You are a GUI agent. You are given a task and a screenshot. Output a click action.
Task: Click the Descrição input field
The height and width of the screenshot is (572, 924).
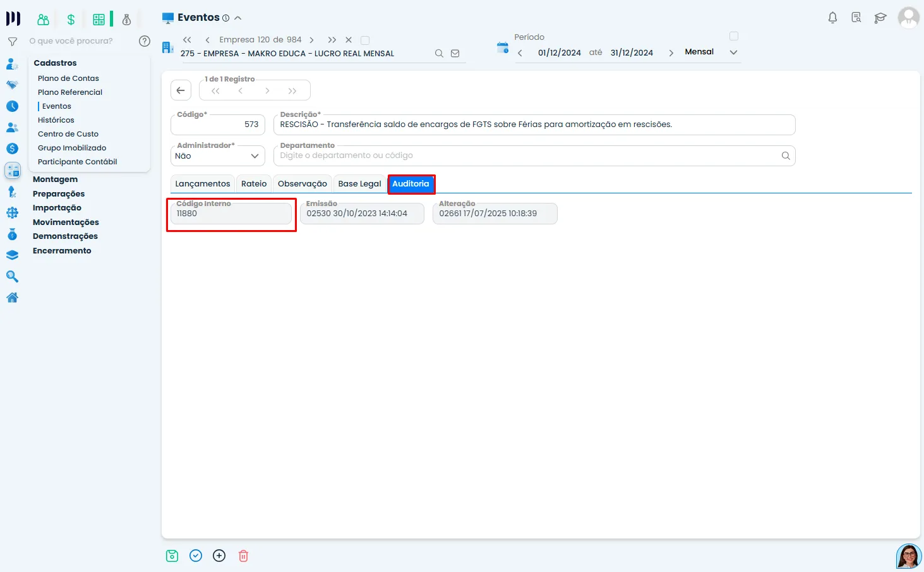point(534,125)
